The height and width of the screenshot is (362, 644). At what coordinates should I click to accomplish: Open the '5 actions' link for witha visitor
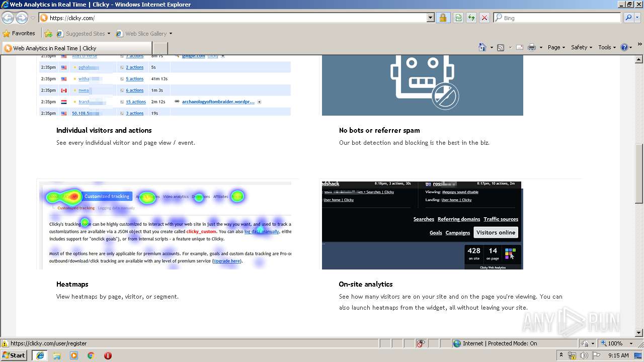tap(134, 79)
